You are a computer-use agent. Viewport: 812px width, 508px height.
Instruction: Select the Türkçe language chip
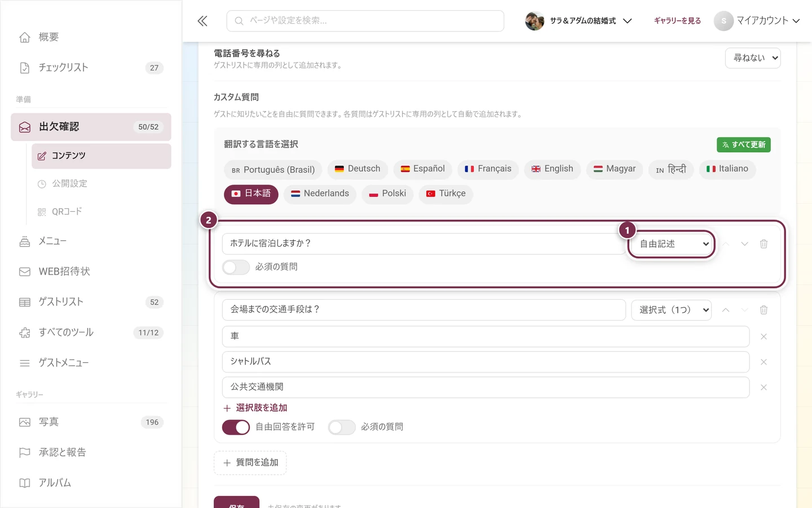click(445, 194)
